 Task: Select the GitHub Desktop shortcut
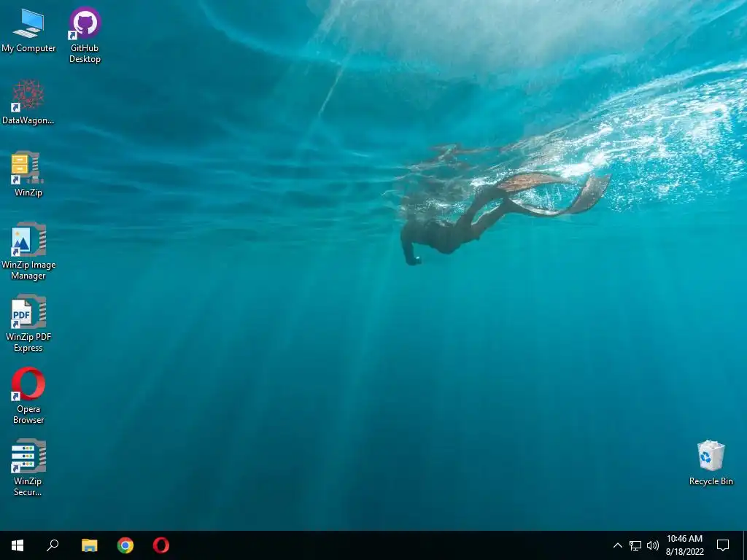pyautogui.click(x=85, y=35)
